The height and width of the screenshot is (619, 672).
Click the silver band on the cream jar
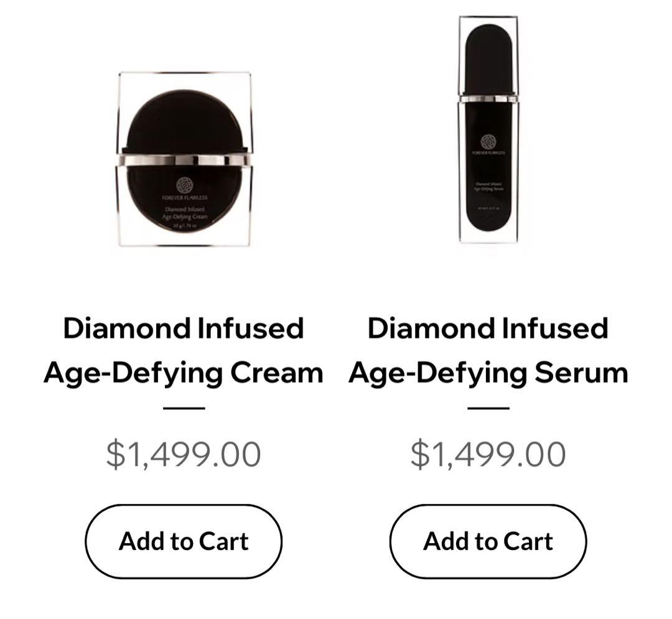tap(184, 160)
